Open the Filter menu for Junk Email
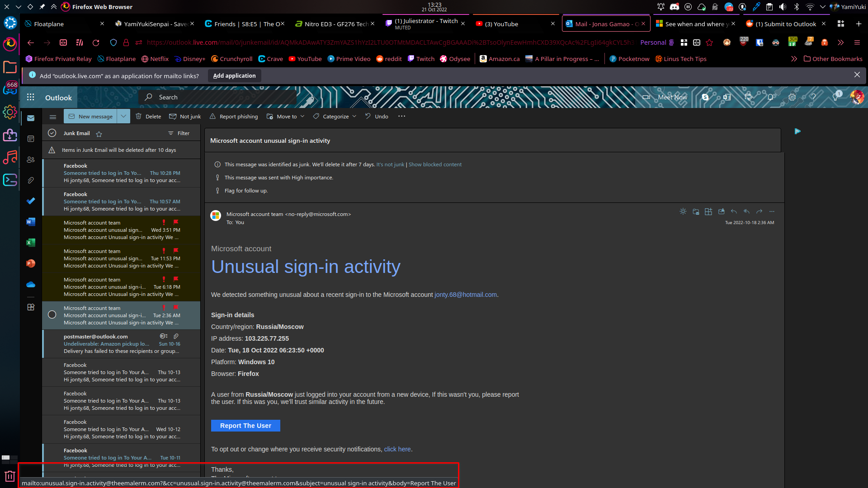 click(179, 133)
